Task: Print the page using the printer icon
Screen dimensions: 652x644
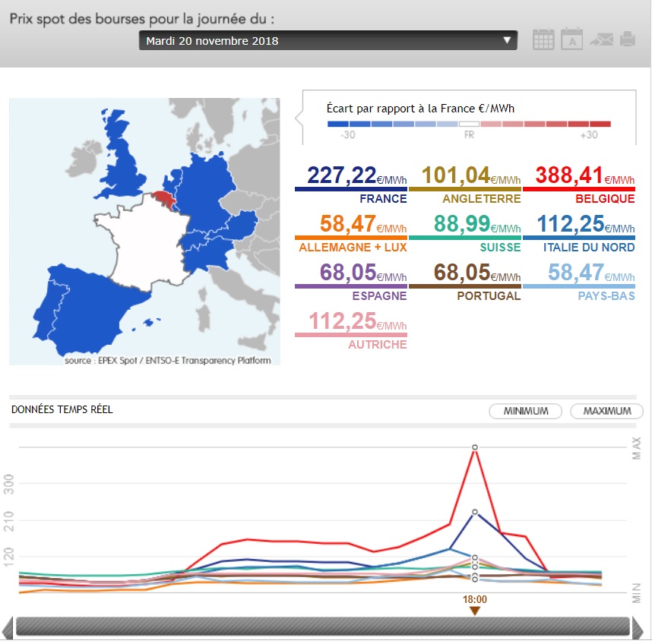Action: pyautogui.click(x=627, y=39)
